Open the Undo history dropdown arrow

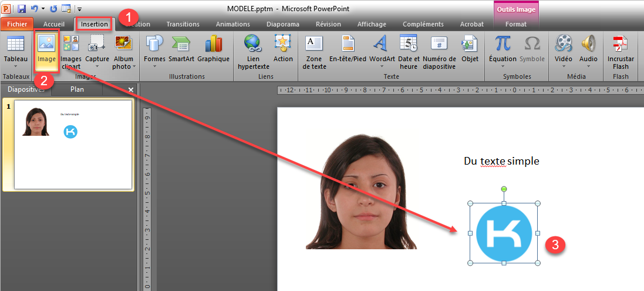(43, 9)
